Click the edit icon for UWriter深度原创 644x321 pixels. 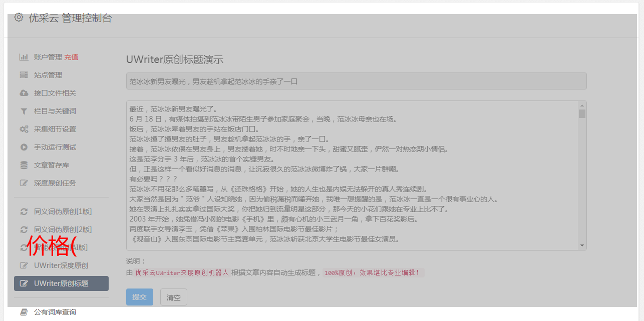click(24, 265)
